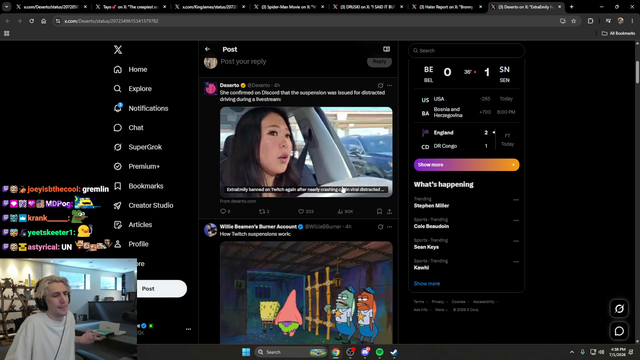
Task: Click the white Post button
Action: (x=162, y=289)
